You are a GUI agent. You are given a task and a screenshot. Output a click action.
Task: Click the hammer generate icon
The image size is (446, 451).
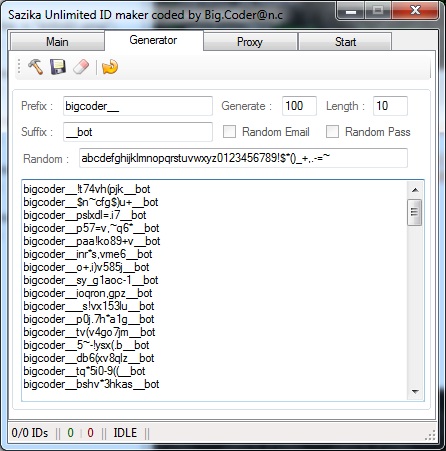pyautogui.click(x=35, y=67)
